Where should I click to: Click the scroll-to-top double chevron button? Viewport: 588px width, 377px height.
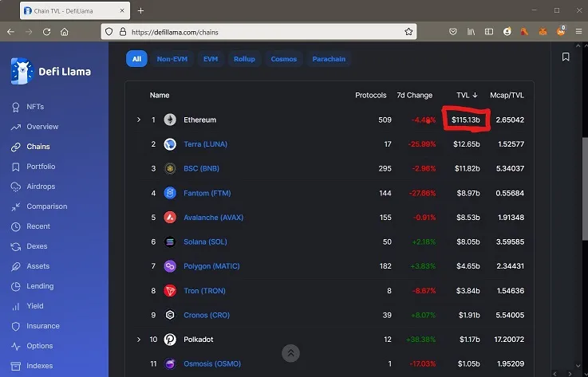tap(290, 353)
